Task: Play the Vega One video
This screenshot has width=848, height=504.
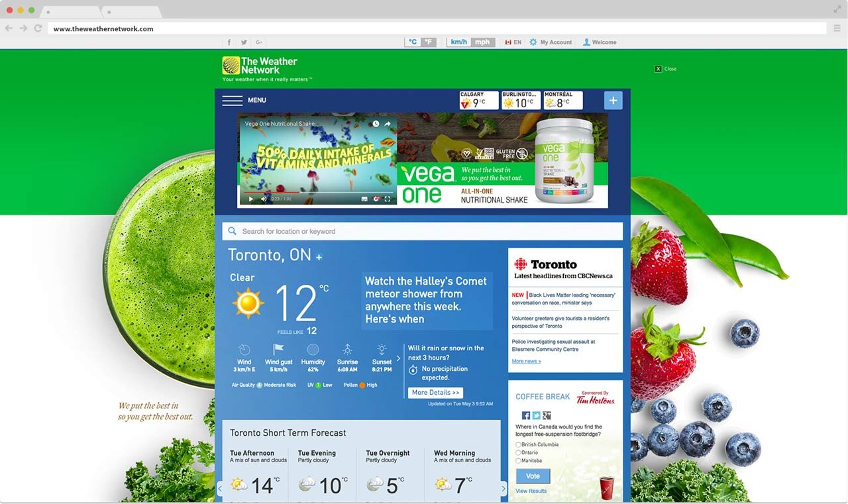Action: [x=250, y=199]
